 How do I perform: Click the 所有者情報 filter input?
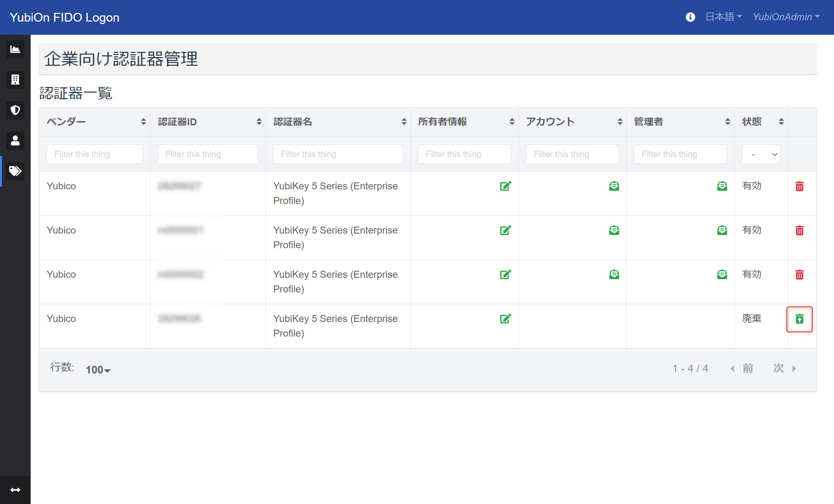tap(464, 154)
